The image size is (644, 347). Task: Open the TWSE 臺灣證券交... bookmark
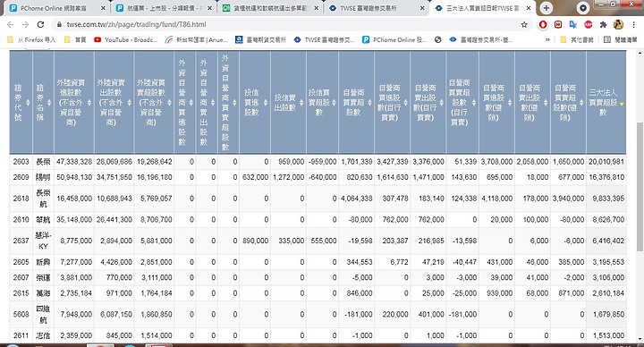point(324,40)
